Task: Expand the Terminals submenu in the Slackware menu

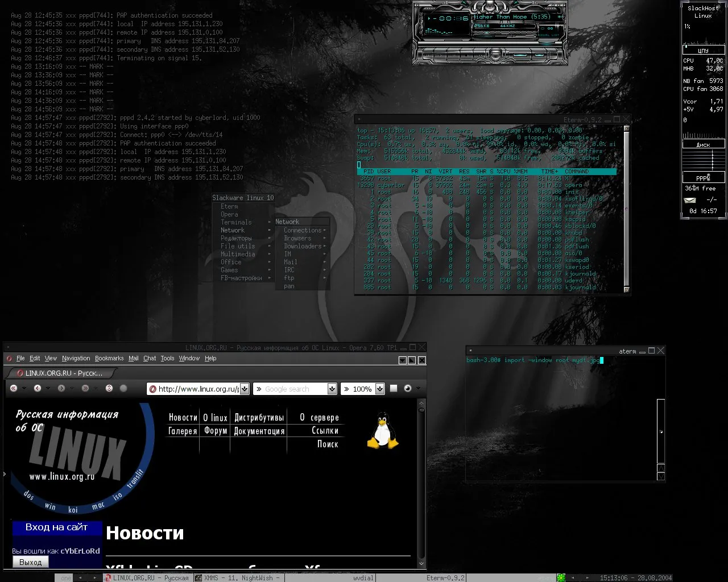Action: tap(243, 222)
